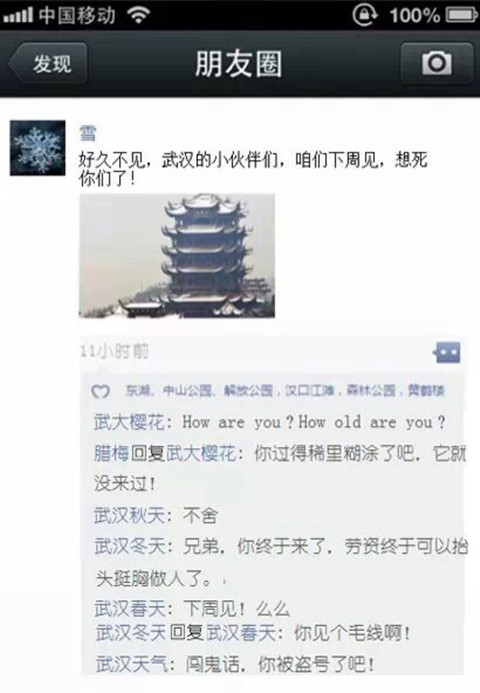Open 武汉天气 commenter profile
Screen dimensions: 480x693
tap(131, 664)
